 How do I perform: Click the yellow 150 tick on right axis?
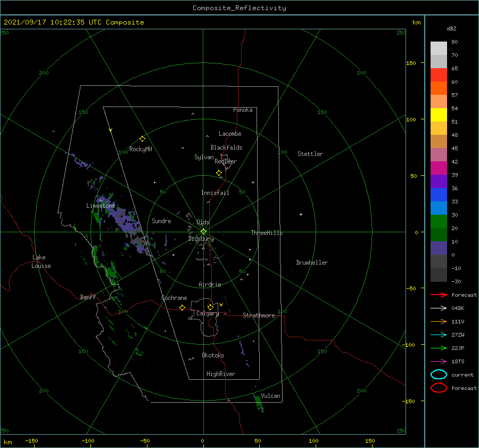point(411,63)
